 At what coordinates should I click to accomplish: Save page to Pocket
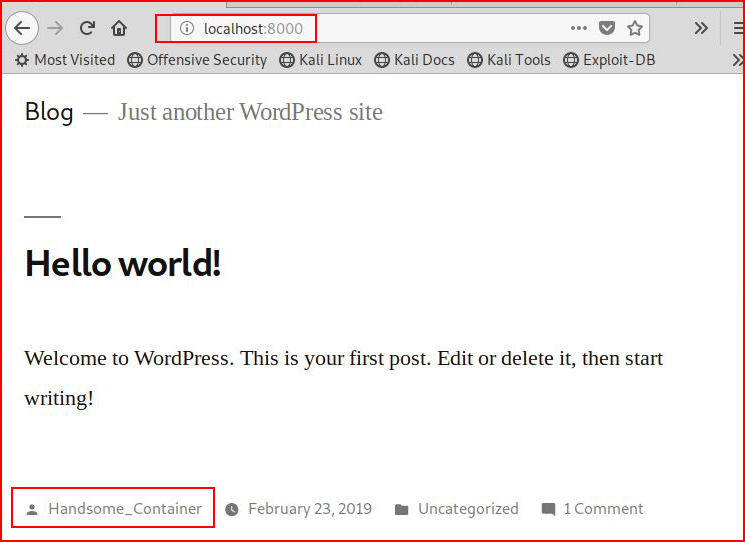click(607, 29)
